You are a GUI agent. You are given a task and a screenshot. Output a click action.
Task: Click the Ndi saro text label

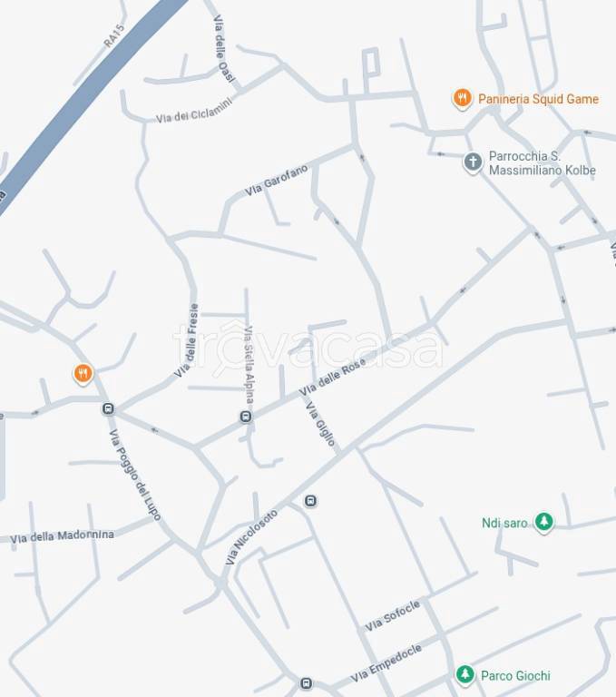click(x=504, y=523)
